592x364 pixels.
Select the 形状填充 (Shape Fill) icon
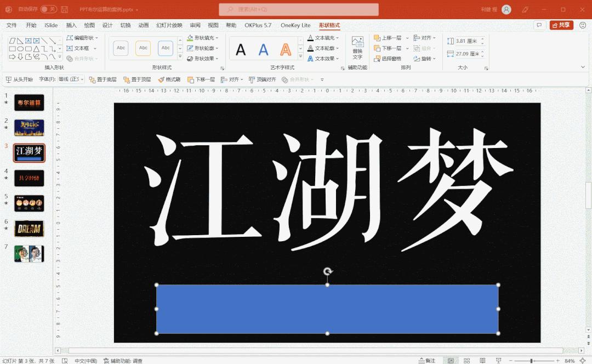tap(191, 38)
